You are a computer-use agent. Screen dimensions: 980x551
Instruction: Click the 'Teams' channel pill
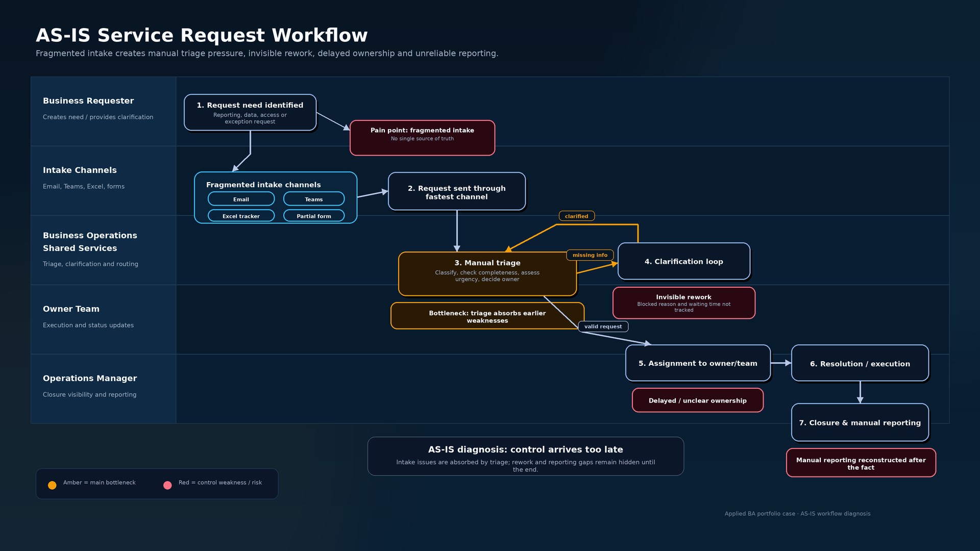tap(314, 199)
